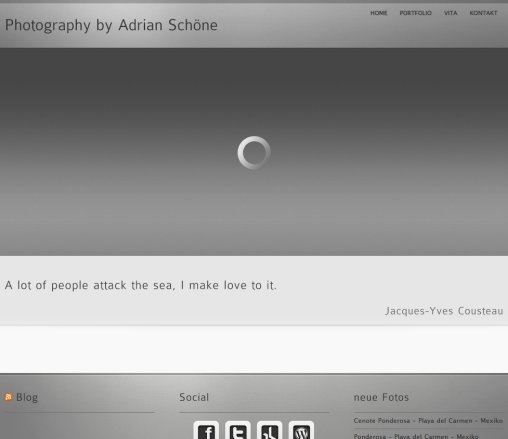Open the VITA menu item
The width and height of the screenshot is (508, 439).
coord(450,13)
